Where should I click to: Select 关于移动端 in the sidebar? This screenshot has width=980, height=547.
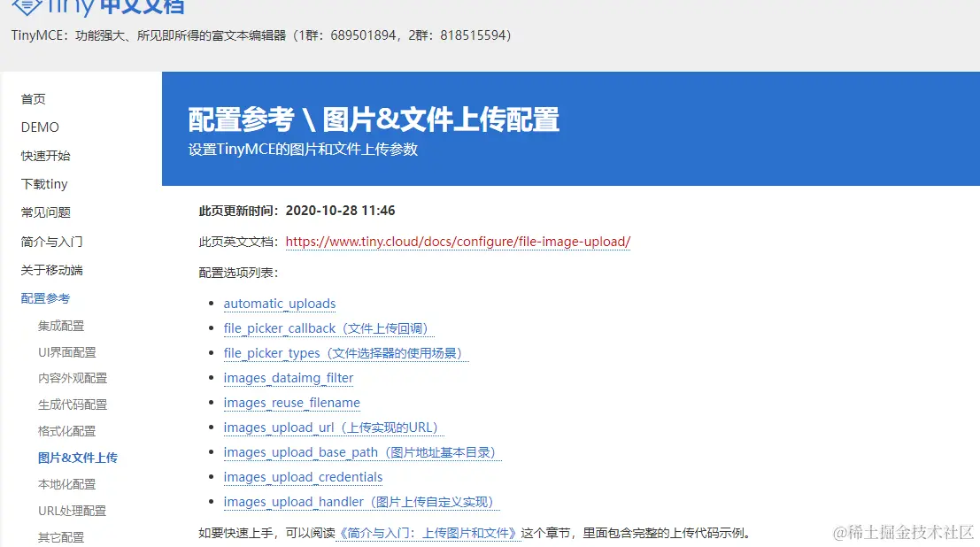pyautogui.click(x=52, y=270)
